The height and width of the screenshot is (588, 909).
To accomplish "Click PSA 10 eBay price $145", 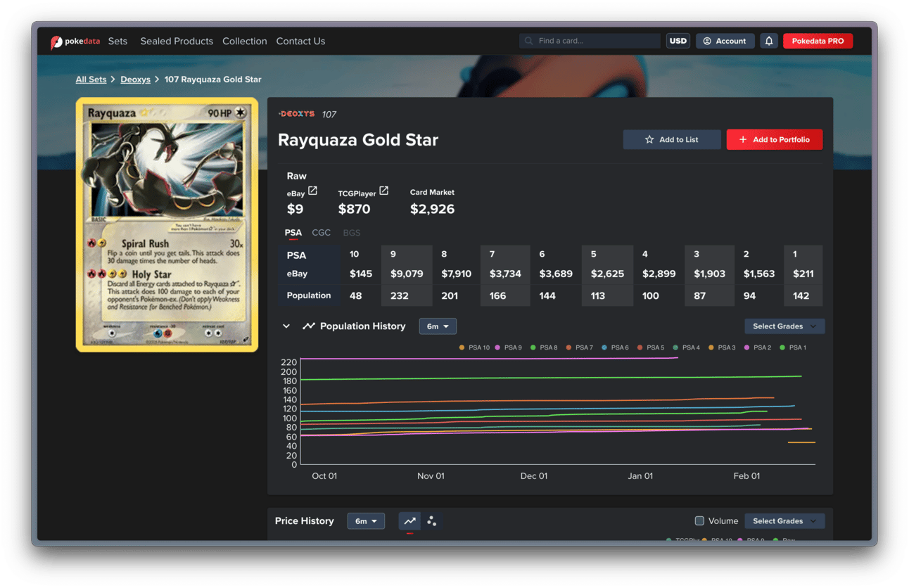I will tap(361, 274).
